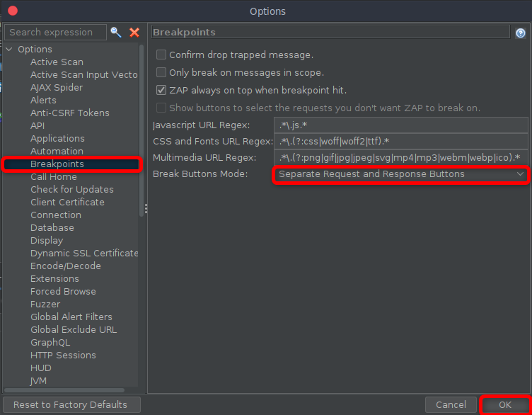The height and width of the screenshot is (415, 532).
Task: Clear search with the red X icon
Action: pyautogui.click(x=134, y=33)
